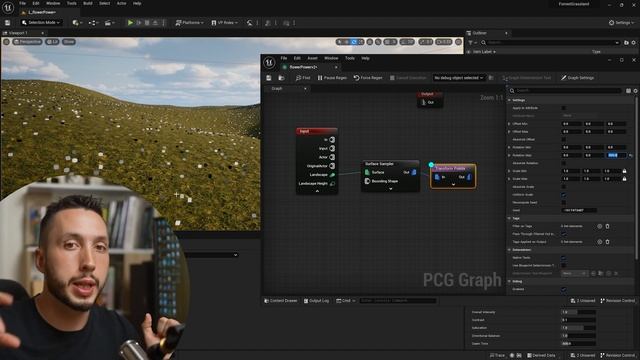Open Help menu in PCG graph window
Viewport: 640px width, 360px height.
[365, 58]
